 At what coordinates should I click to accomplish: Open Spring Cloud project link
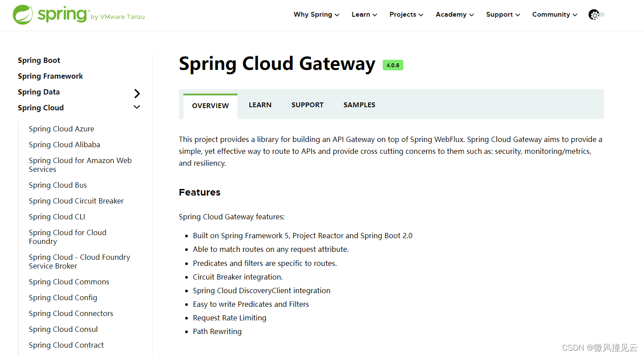click(x=41, y=108)
